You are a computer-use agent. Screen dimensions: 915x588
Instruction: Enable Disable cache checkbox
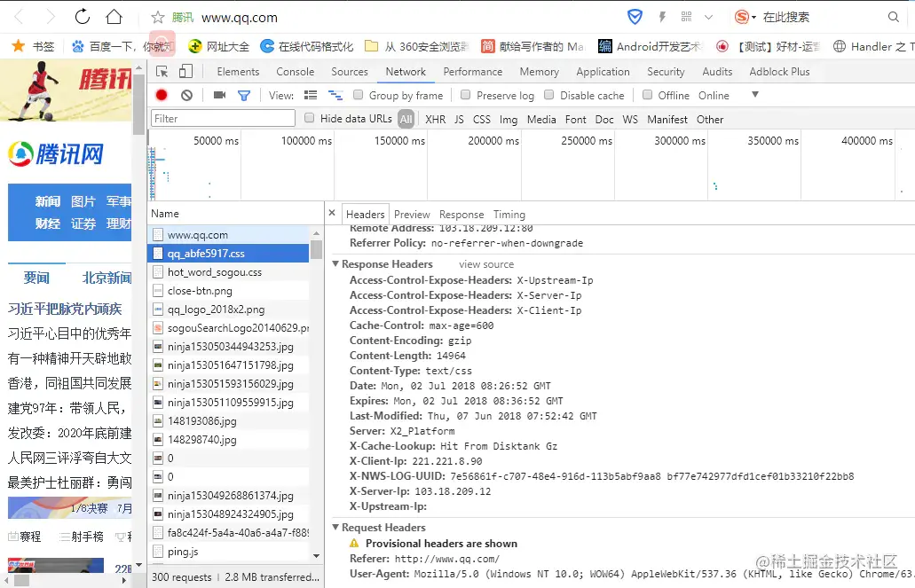pos(549,95)
